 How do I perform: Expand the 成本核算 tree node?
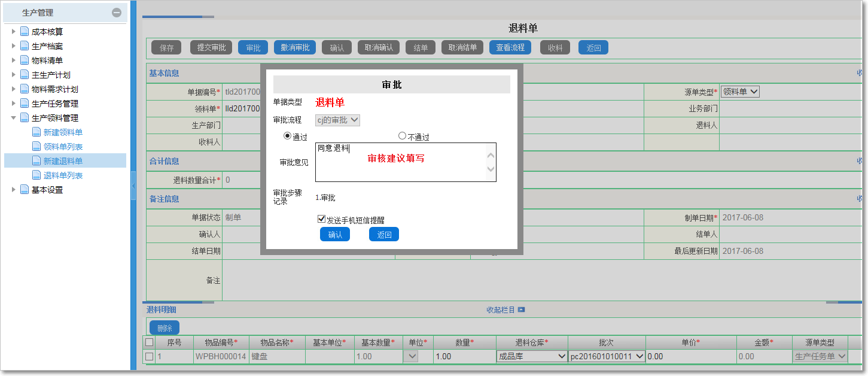point(13,31)
